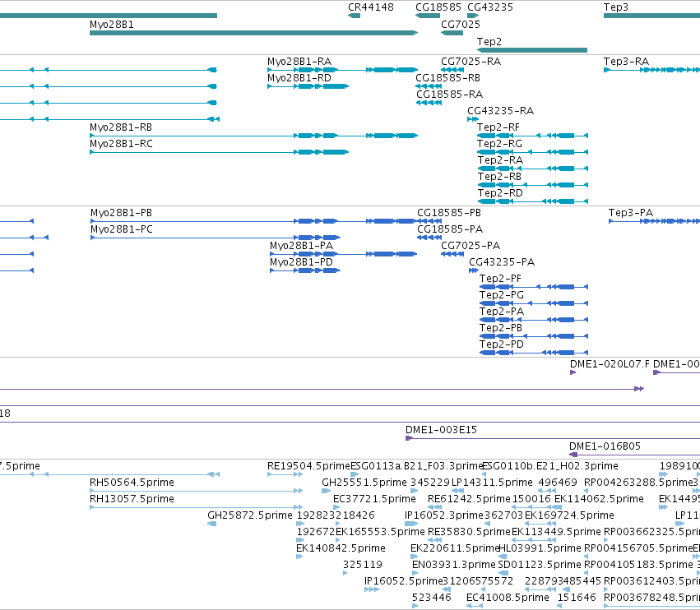Viewport: 700px width, 610px height.
Task: Open EST EK140842.5prime
Action: click(299, 557)
